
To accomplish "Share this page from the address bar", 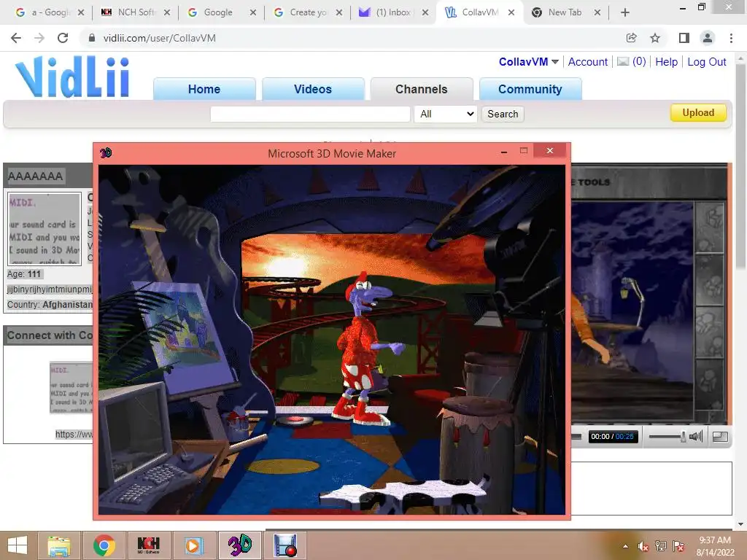I will click(631, 38).
